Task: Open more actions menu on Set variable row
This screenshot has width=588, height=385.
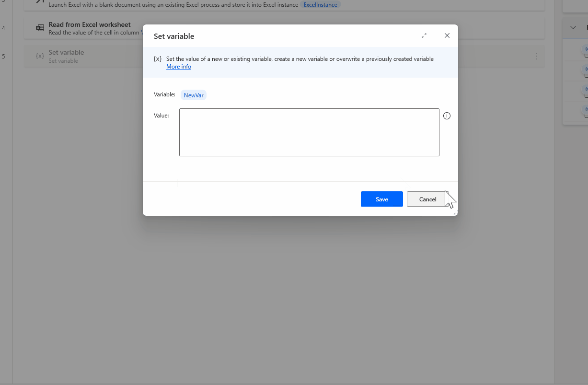Action: [536, 56]
